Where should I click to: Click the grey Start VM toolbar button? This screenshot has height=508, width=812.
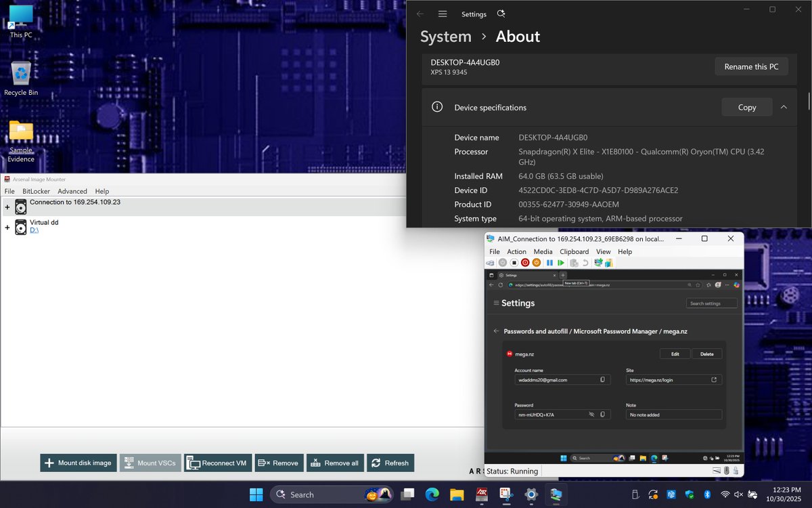tap(503, 263)
